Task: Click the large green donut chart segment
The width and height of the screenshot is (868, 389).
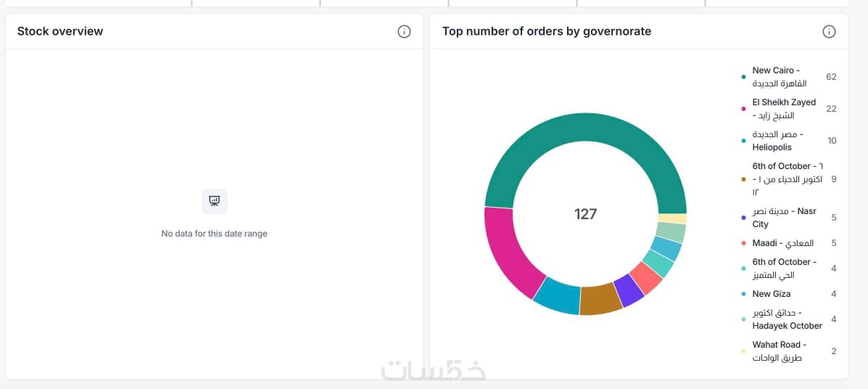Action: pos(573,136)
